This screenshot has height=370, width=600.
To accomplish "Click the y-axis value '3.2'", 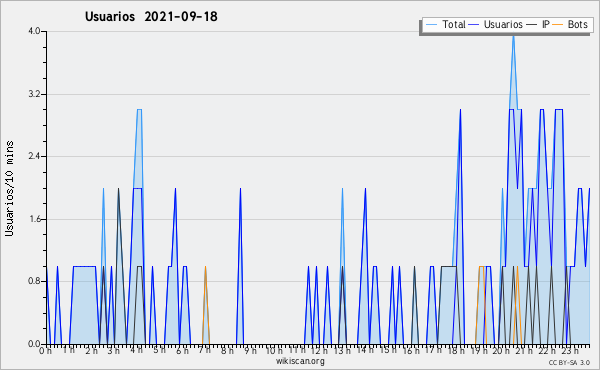I will pyautogui.click(x=34, y=94).
